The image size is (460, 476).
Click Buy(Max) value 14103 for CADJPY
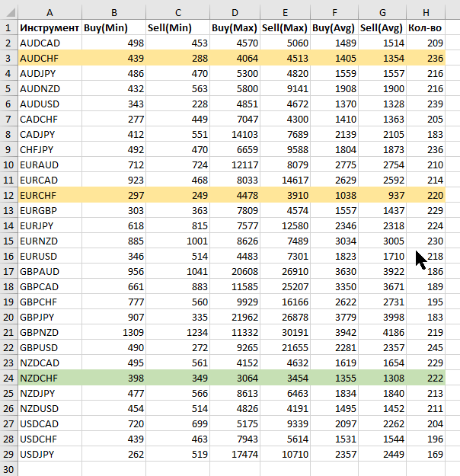pos(235,134)
